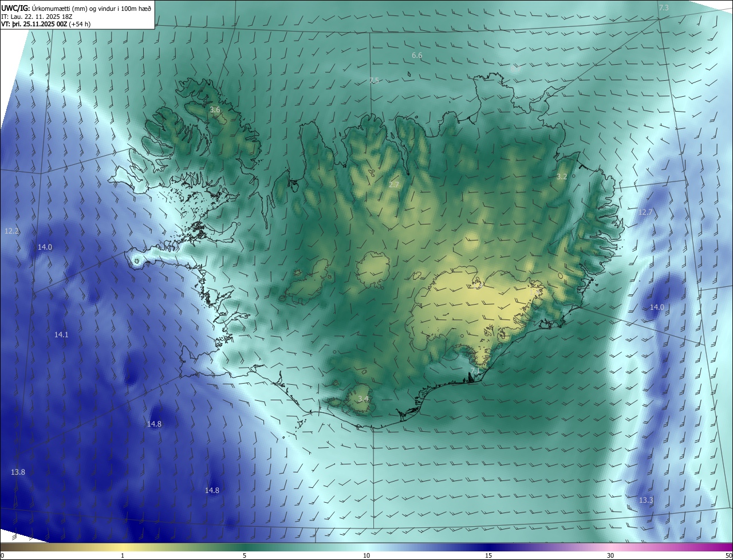Screen dimensions: 733x560
Task: Click the precipitation color scale bar
Action: pos(366,547)
